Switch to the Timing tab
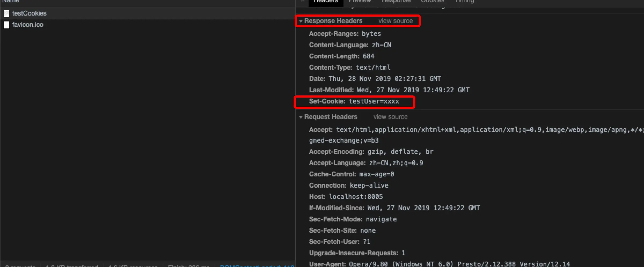The image size is (644, 267). (x=464, y=1)
